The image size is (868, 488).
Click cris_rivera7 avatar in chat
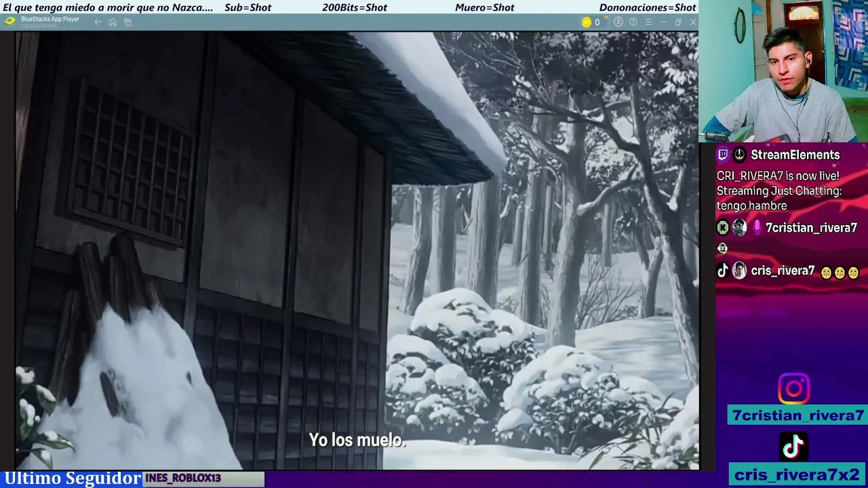tap(739, 270)
